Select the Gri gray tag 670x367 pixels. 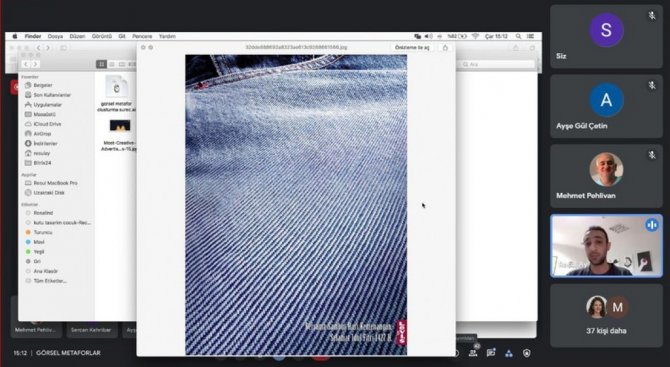pyautogui.click(x=33, y=261)
